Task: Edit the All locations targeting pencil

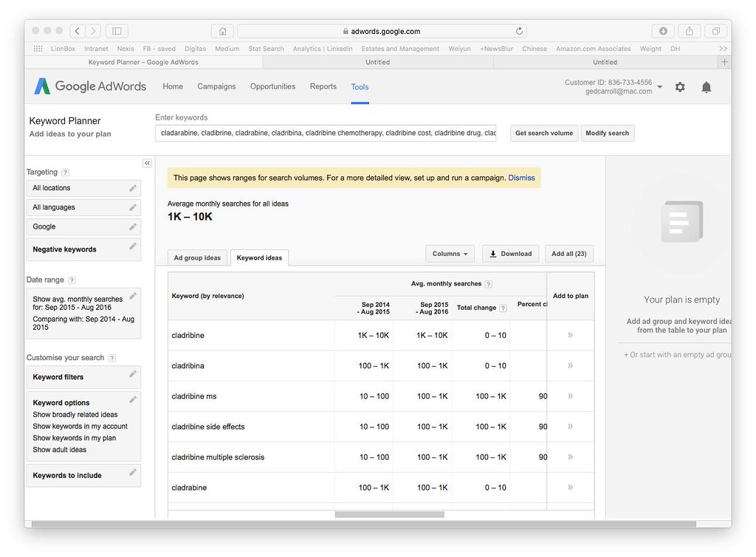Action: pyautogui.click(x=133, y=188)
